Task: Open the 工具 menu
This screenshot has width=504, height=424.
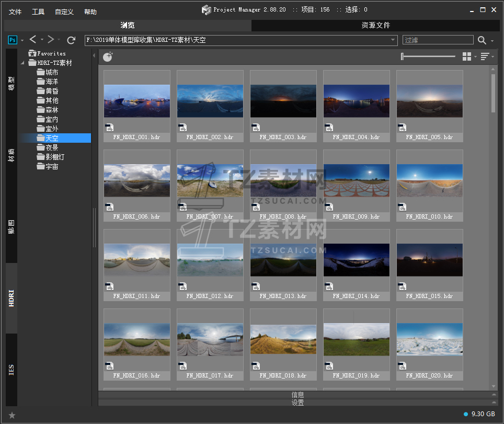Action: 38,12
